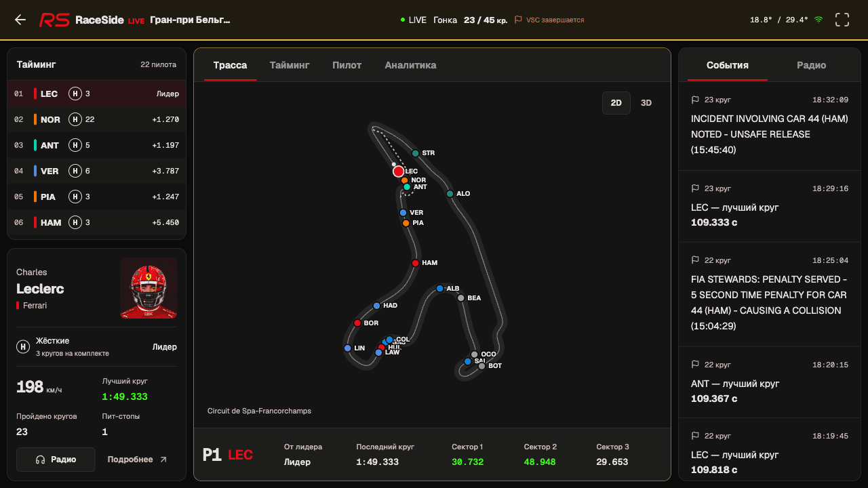Click the lap counter 23 / 45
Image resolution: width=868 pixels, height=488 pixels.
pyautogui.click(x=486, y=20)
